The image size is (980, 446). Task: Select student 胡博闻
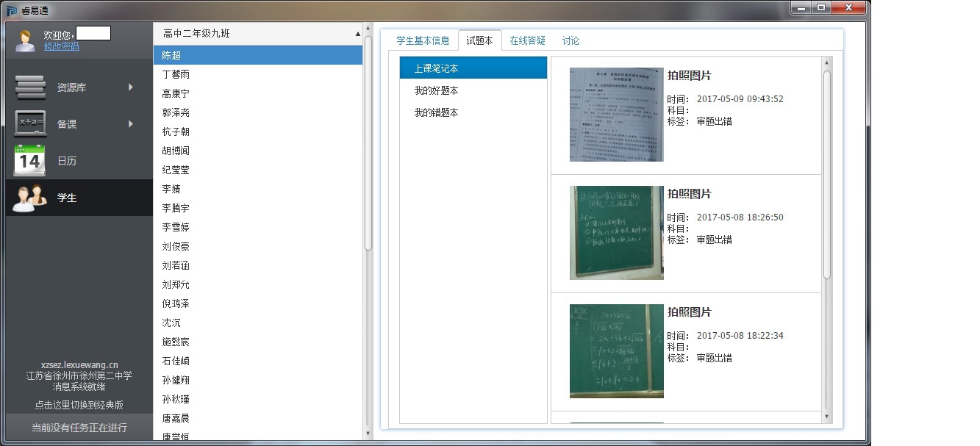coord(258,151)
